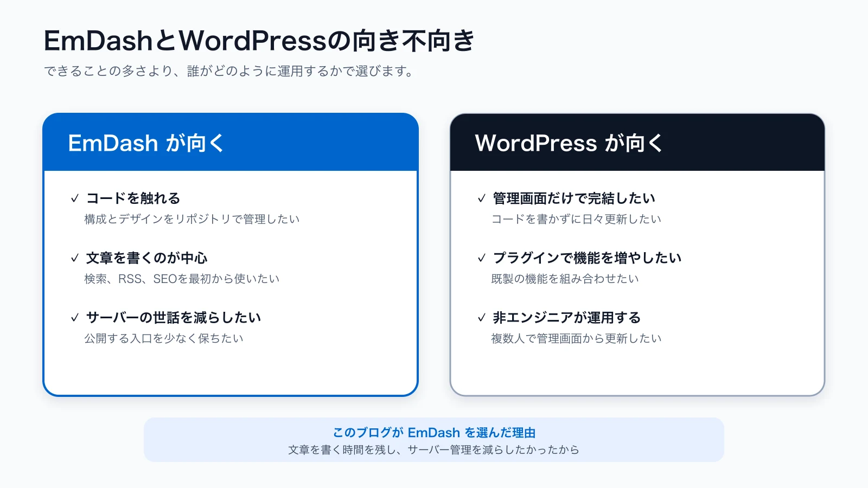Click the heading プラグインで機能を増やしたい
The image size is (868, 488).
click(x=587, y=258)
